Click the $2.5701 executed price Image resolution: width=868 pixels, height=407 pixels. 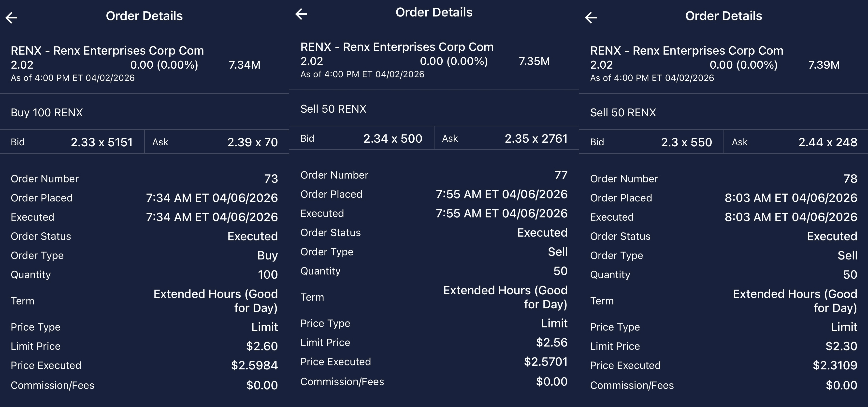pos(546,362)
